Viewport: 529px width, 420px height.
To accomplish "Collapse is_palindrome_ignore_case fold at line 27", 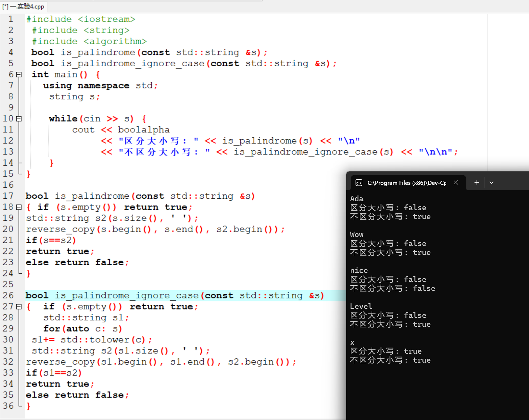I will coord(19,307).
